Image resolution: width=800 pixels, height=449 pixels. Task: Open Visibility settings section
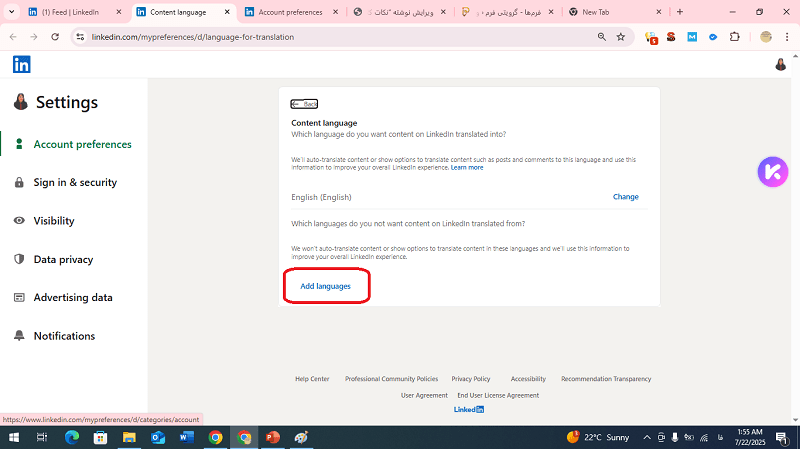click(54, 221)
